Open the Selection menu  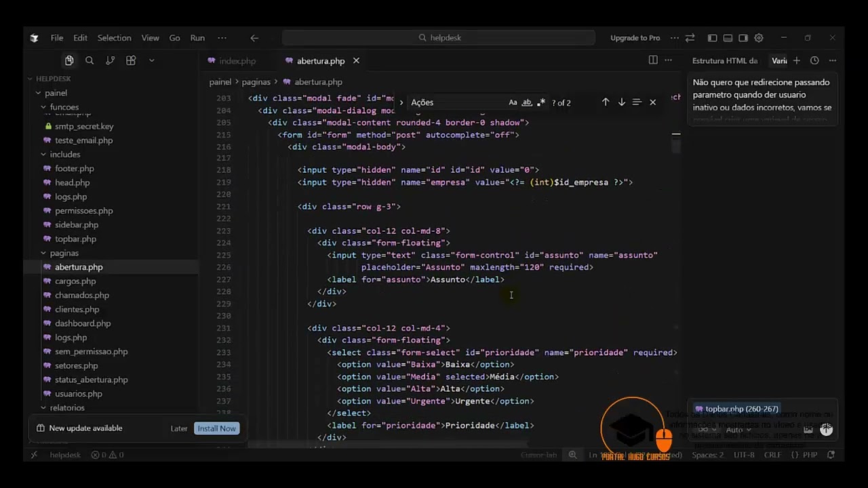tap(114, 38)
